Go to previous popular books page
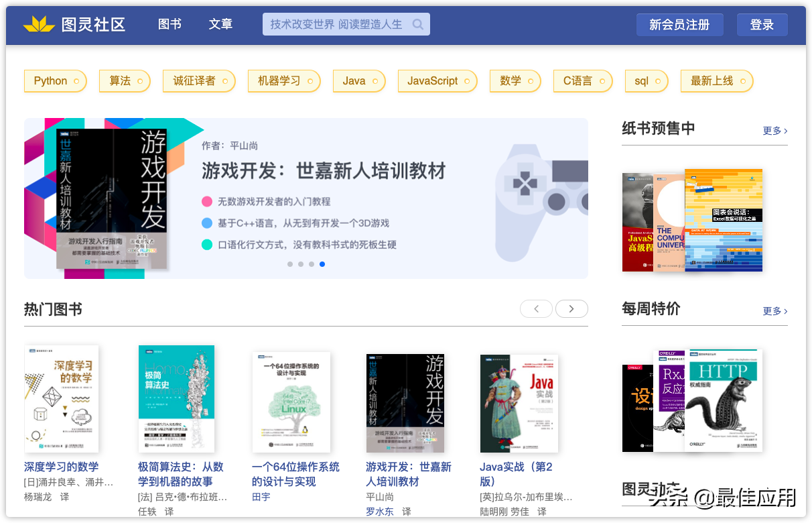This screenshot has height=523, width=812. click(x=536, y=308)
